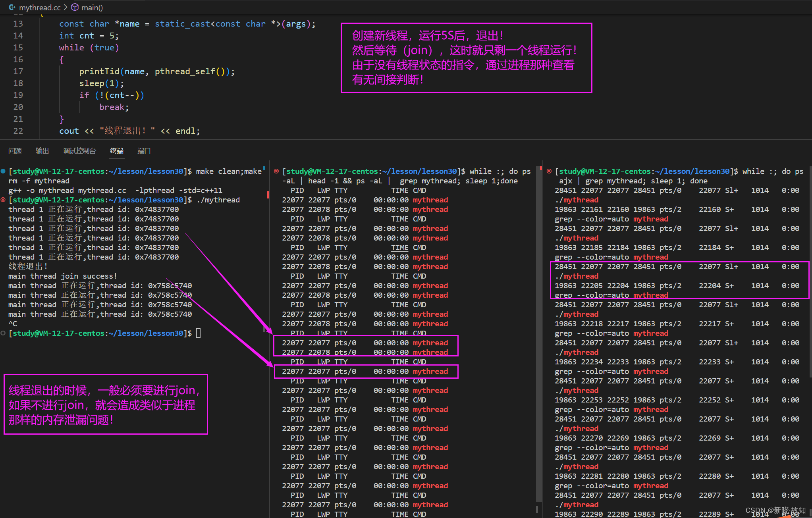
Task: Click the ~/lesson/lesson30 path in left terminal
Action: point(146,171)
